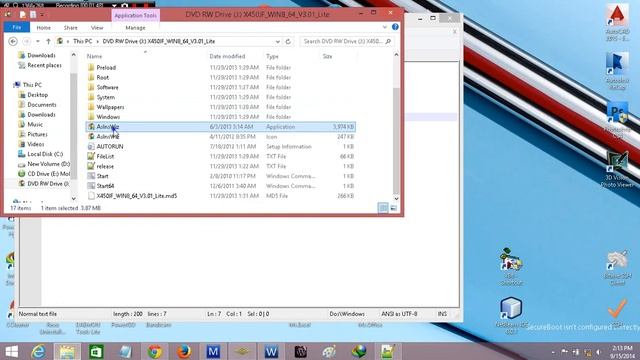This screenshot has height=360, width=640.
Task: Click the search DVD RW Drive field
Action: click(347, 41)
